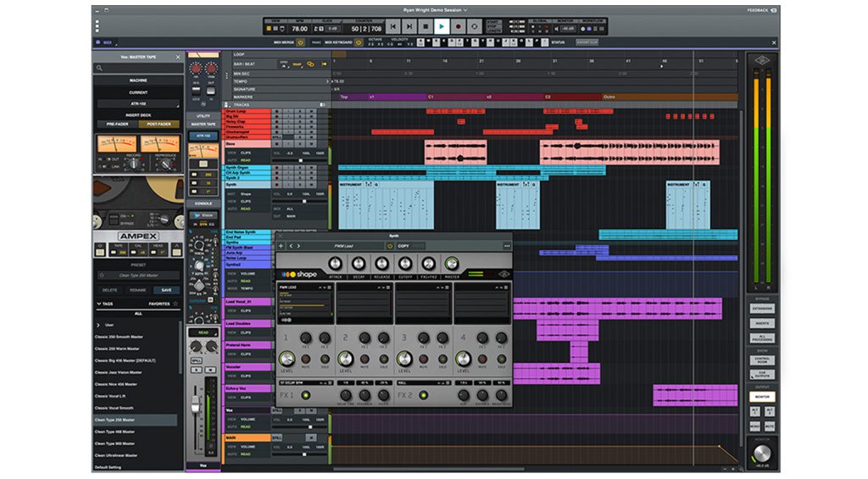Click the add plus icon in Shape window
Viewport: 868px width, 479px height.
click(x=282, y=246)
